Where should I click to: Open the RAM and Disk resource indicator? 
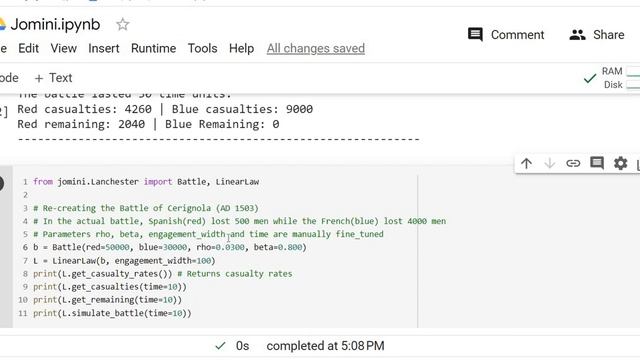tap(620, 78)
